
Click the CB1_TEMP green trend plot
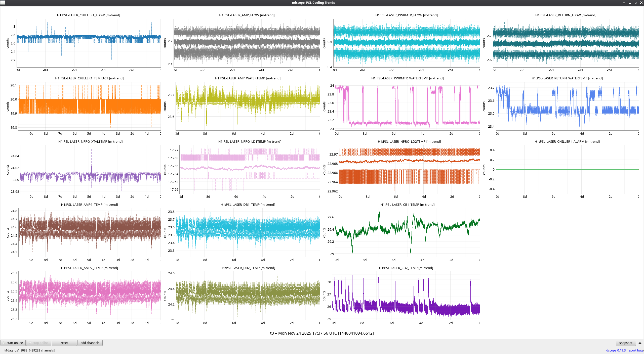408,232
